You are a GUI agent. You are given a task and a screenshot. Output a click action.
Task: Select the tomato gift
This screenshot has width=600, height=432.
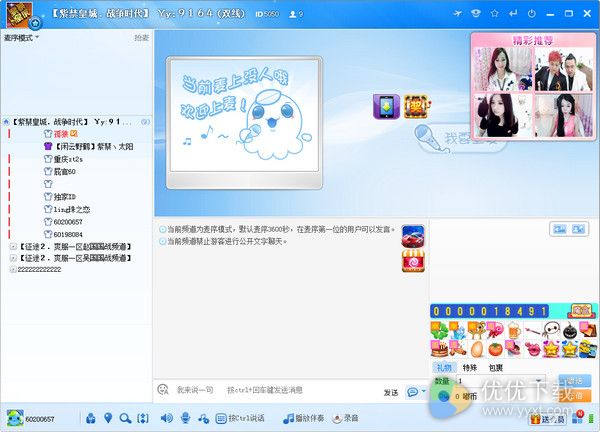[x=495, y=349]
